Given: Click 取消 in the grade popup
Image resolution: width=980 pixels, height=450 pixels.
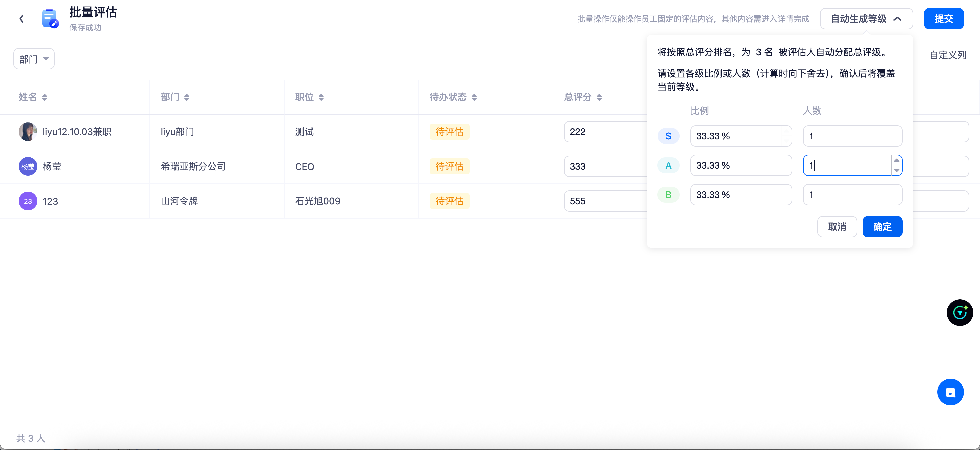Looking at the screenshot, I should pos(837,227).
